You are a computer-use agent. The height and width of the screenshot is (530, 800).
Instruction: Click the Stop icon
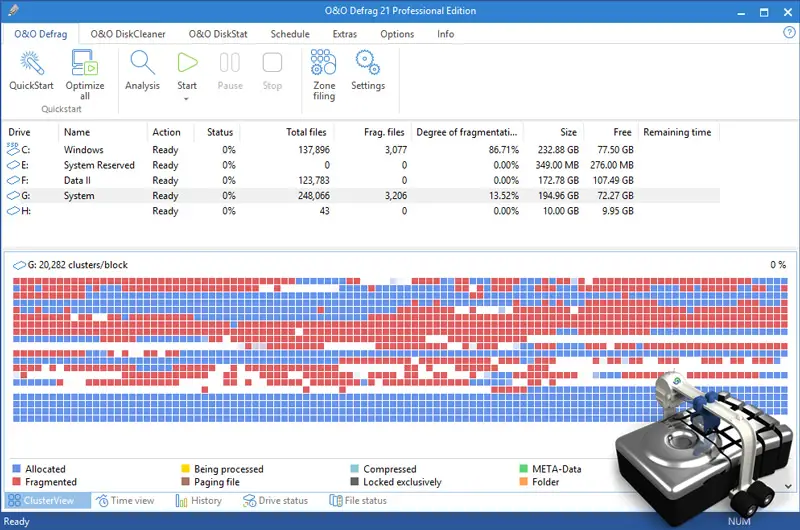click(272, 63)
